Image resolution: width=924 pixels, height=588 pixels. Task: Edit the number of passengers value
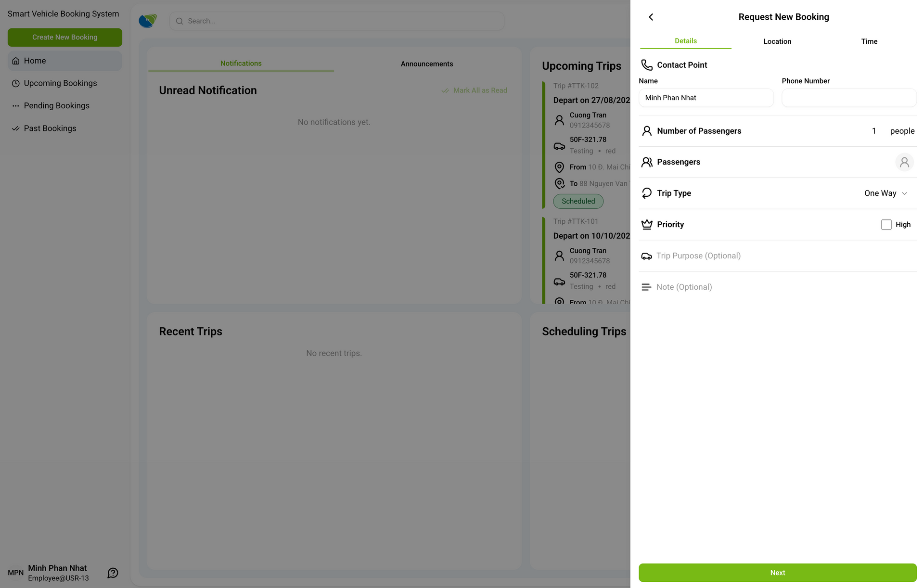point(873,131)
